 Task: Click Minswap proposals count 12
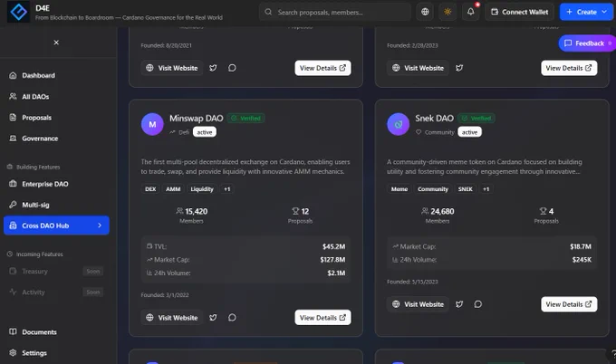click(x=305, y=211)
